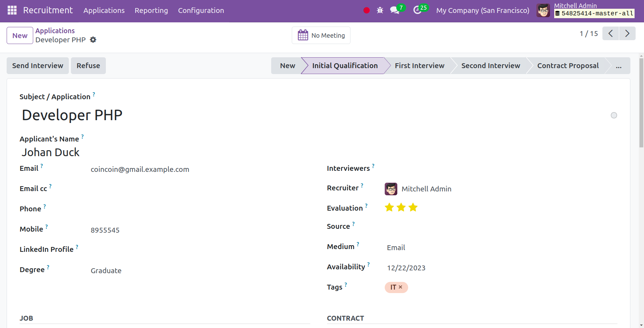Click the Send Interview button
644x328 pixels.
[x=38, y=66]
